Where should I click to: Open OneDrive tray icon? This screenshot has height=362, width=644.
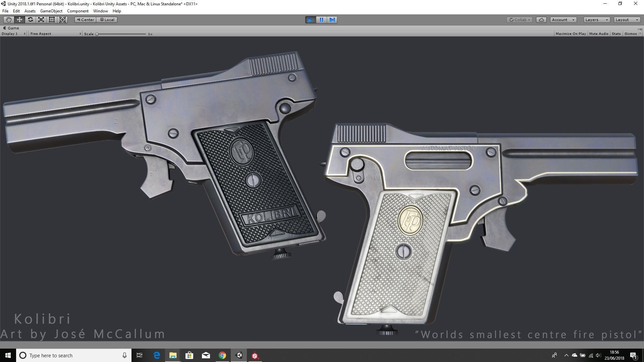coord(575,355)
